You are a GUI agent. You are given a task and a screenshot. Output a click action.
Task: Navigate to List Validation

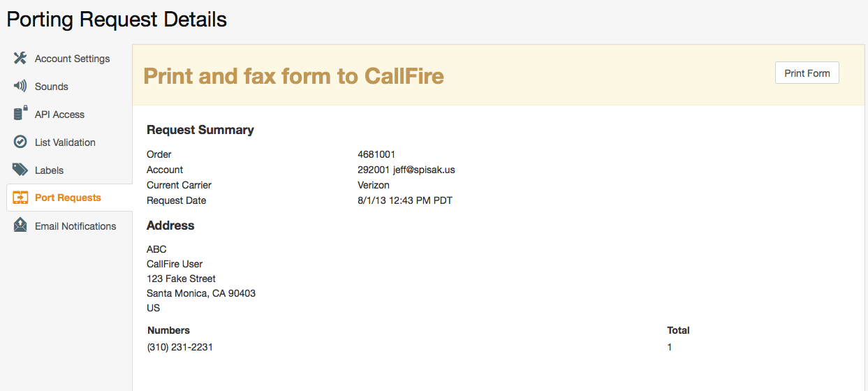[x=65, y=142]
